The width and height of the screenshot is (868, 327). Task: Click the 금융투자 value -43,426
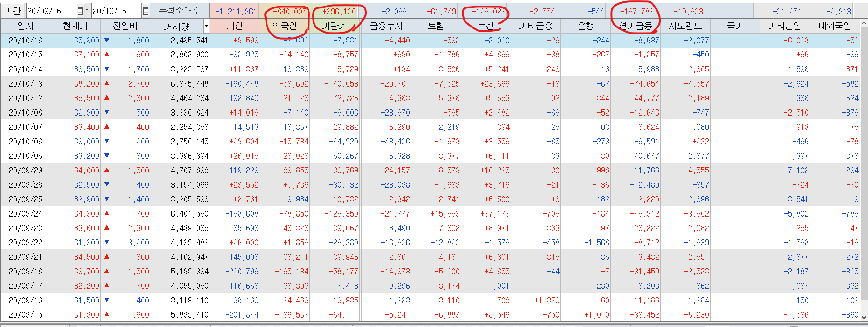pos(395,142)
